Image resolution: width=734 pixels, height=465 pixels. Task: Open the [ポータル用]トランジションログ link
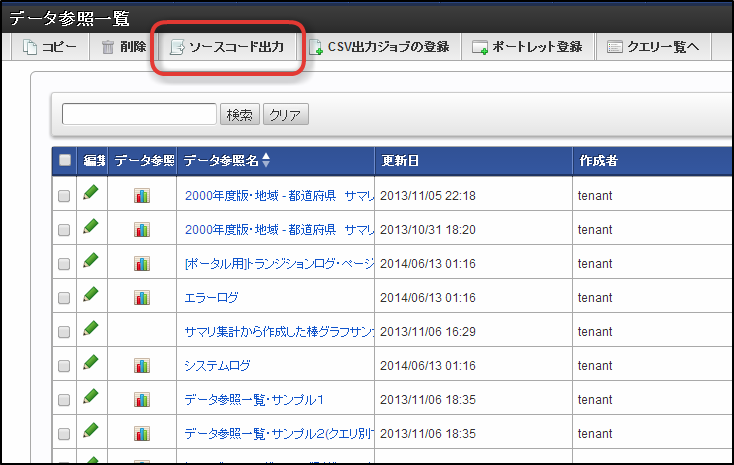pos(279,264)
